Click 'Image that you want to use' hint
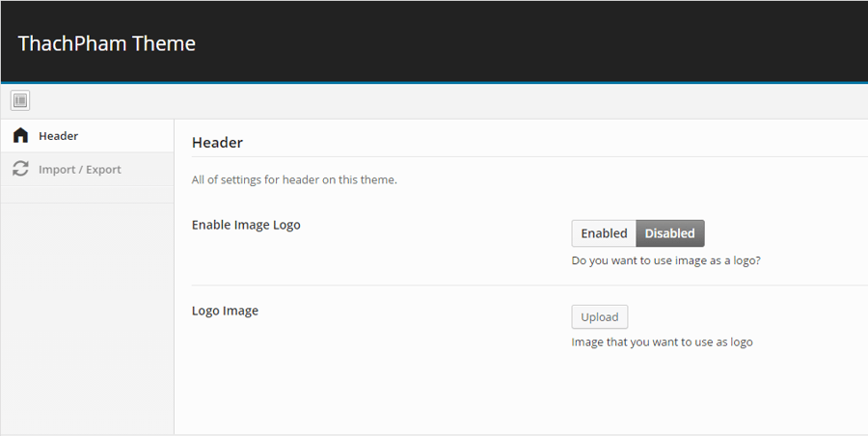 (662, 341)
